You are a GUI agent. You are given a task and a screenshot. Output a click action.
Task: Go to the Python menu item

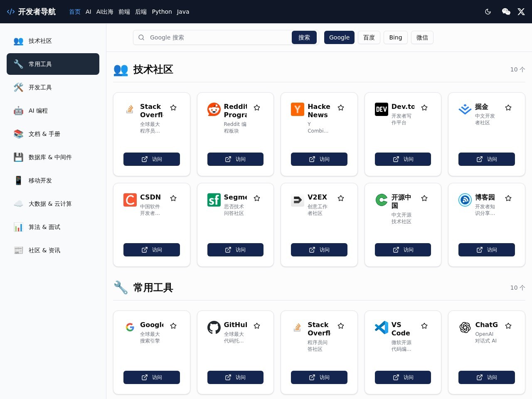tap(162, 12)
